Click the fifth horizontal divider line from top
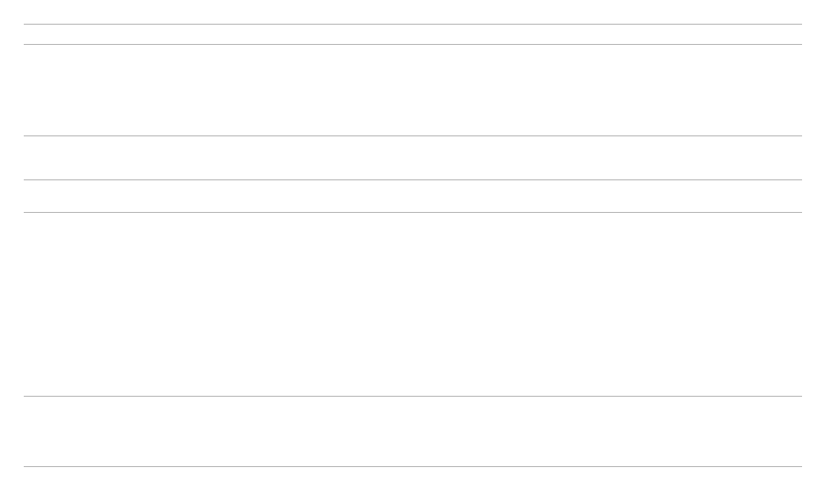The image size is (839, 504). [412, 212]
